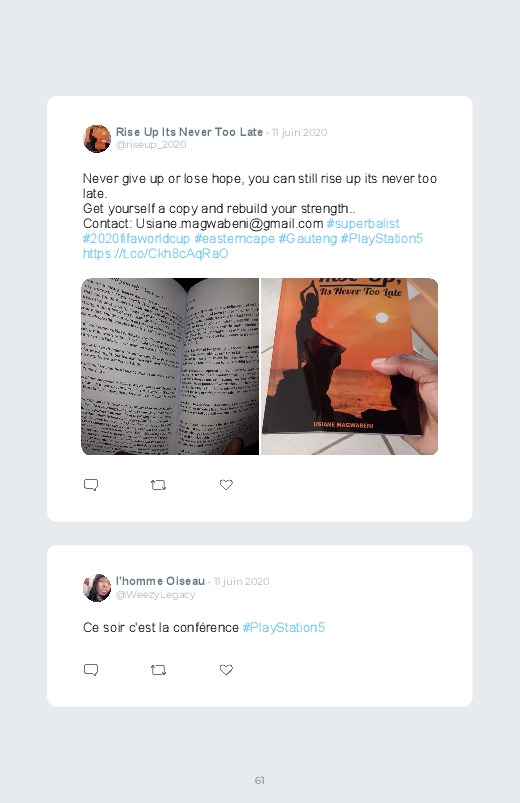
Task: Open Rise Up Its Never Too Late avatar
Action: [97, 139]
